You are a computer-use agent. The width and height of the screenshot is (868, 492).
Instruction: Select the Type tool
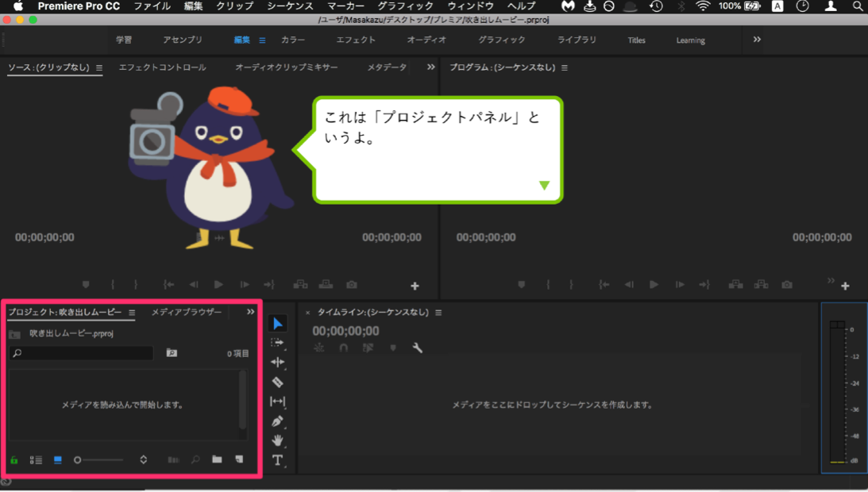pyautogui.click(x=277, y=460)
